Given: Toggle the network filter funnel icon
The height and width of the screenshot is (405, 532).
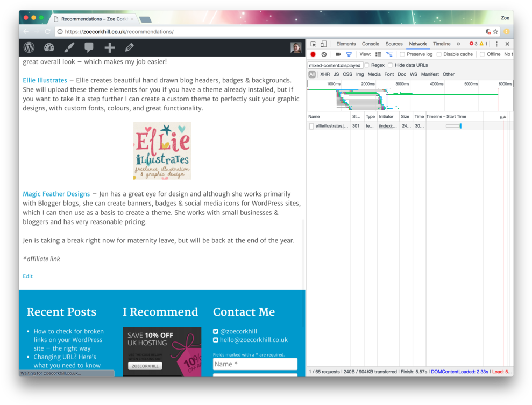Looking at the screenshot, I should click(349, 54).
